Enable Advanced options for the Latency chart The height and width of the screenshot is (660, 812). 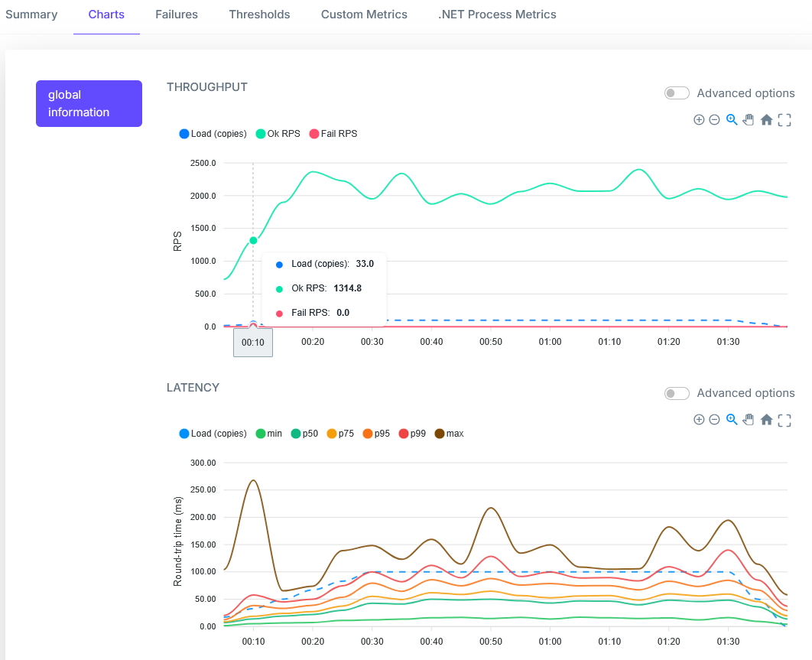[x=677, y=393]
